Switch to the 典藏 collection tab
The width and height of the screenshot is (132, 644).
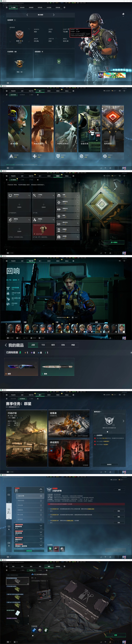[x=73, y=345]
